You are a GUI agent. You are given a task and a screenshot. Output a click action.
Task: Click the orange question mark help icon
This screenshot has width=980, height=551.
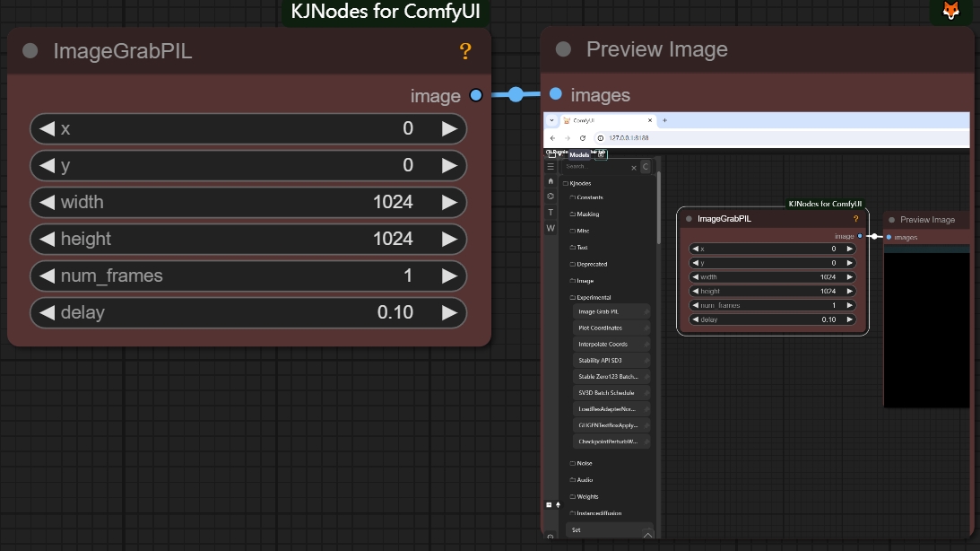click(x=464, y=52)
